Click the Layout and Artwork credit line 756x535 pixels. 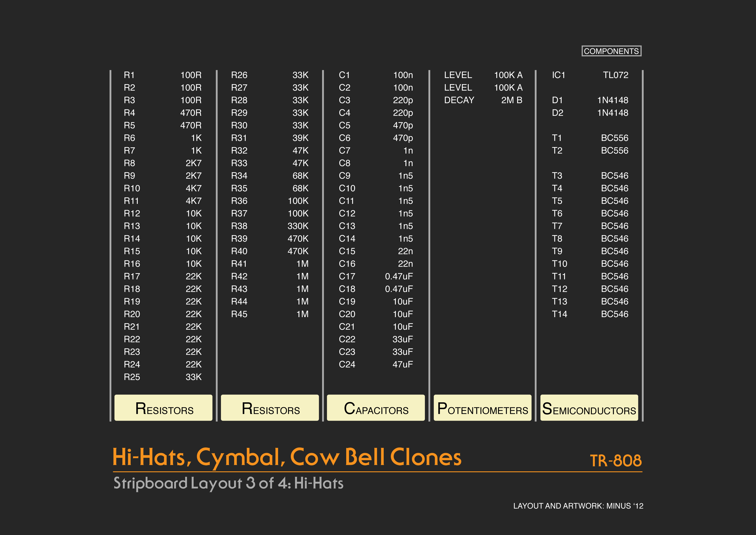pyautogui.click(x=578, y=506)
